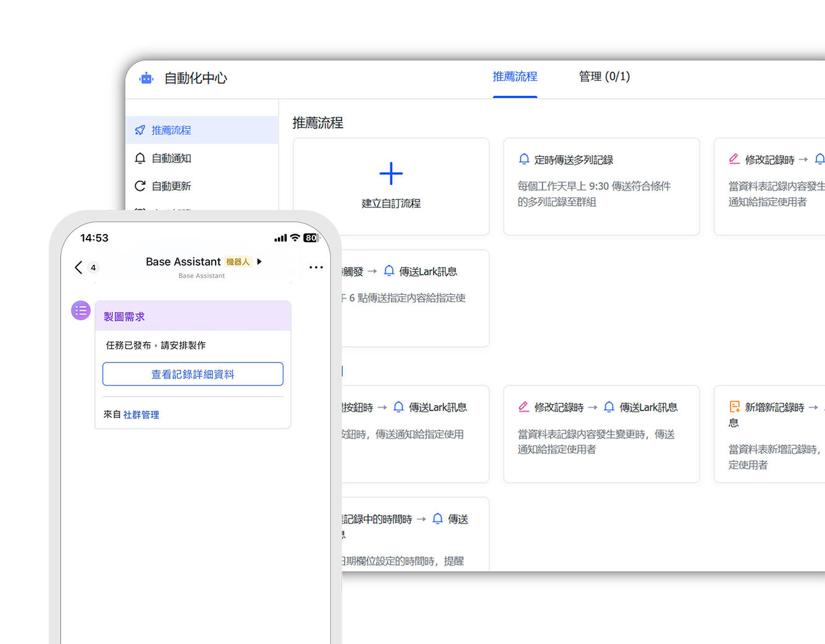Open the three-dot more menu in phone
Image resolution: width=825 pixels, height=644 pixels.
pos(316,267)
